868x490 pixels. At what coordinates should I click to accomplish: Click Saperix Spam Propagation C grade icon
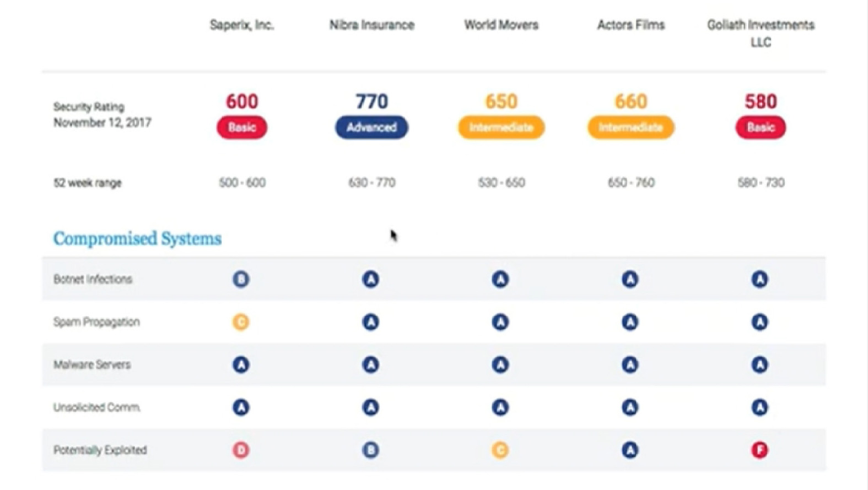pyautogui.click(x=241, y=322)
